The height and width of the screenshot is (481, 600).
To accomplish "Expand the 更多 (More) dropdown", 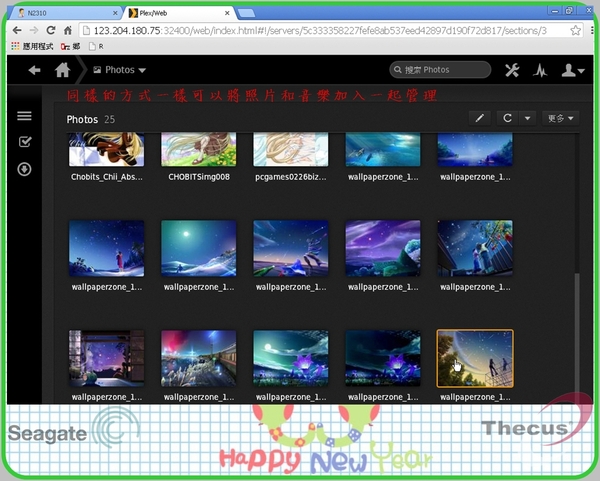I will tap(561, 118).
